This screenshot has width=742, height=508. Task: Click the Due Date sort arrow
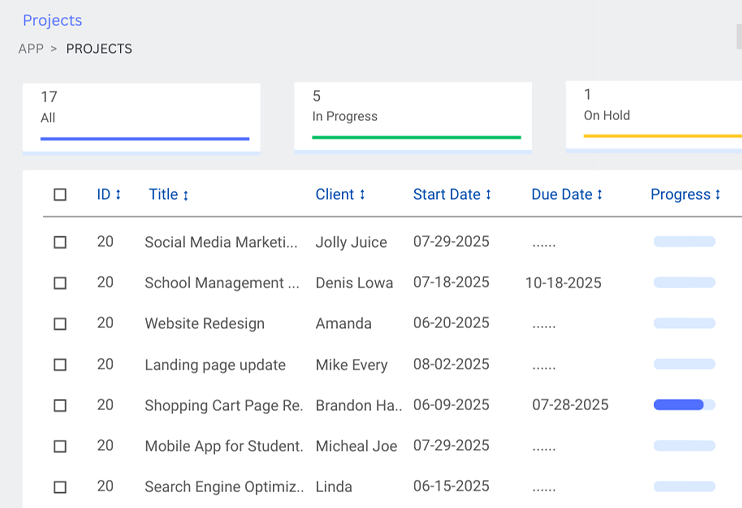pos(600,195)
